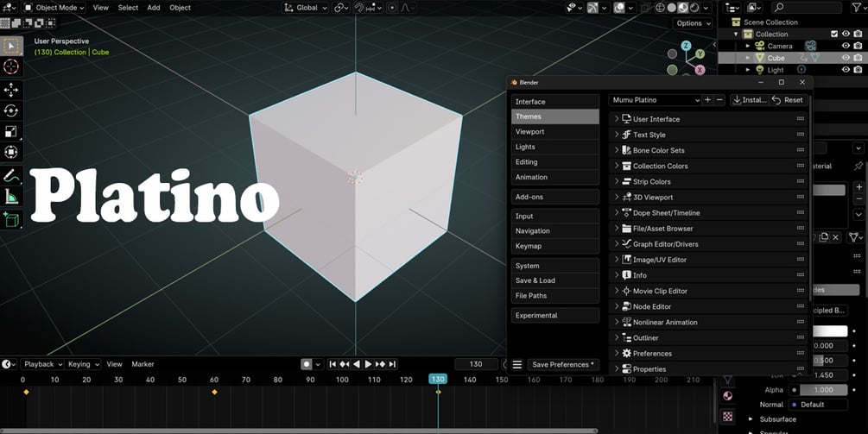Select the Add Cube tool
This screenshot has height=434, width=868.
pos(11,219)
